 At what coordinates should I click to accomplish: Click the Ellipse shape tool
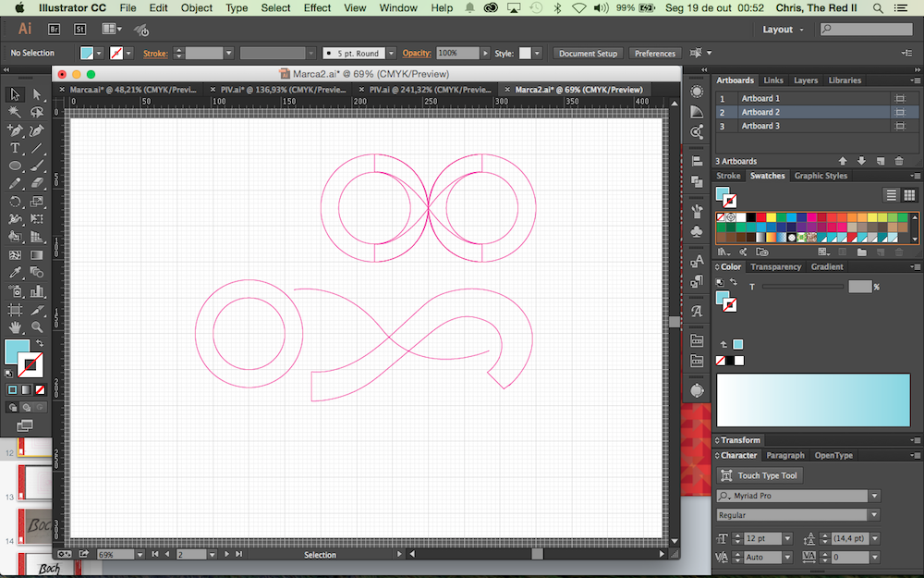click(16, 166)
